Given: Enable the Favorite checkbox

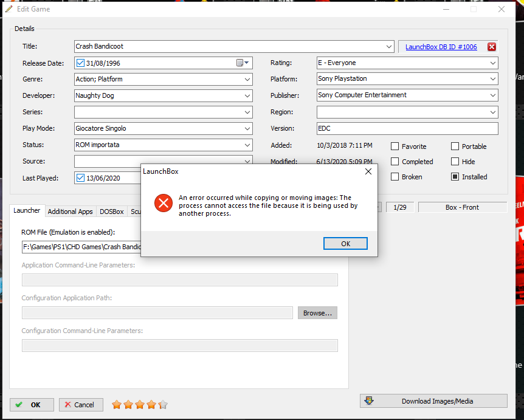Looking at the screenshot, I should [395, 146].
